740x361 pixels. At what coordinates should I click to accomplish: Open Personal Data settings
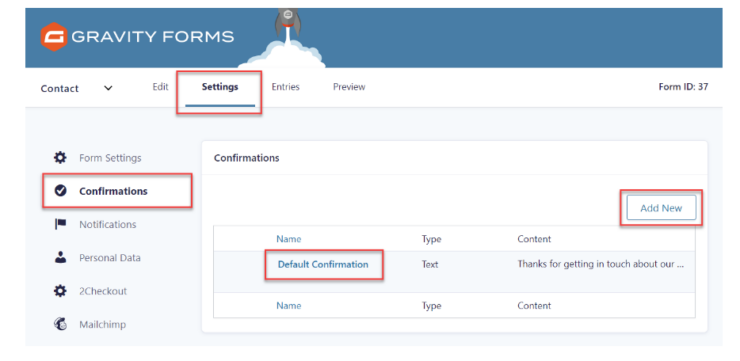click(109, 258)
